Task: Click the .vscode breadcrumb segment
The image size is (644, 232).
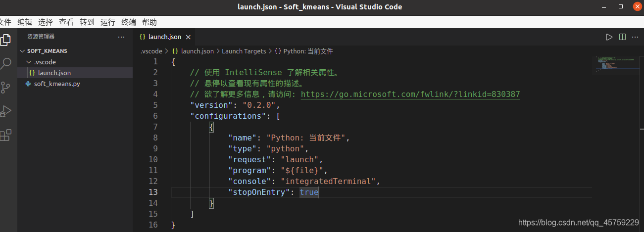Action: pyautogui.click(x=151, y=51)
